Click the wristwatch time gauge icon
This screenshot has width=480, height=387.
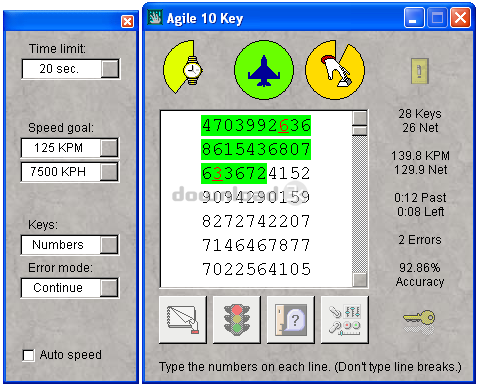coord(183,68)
